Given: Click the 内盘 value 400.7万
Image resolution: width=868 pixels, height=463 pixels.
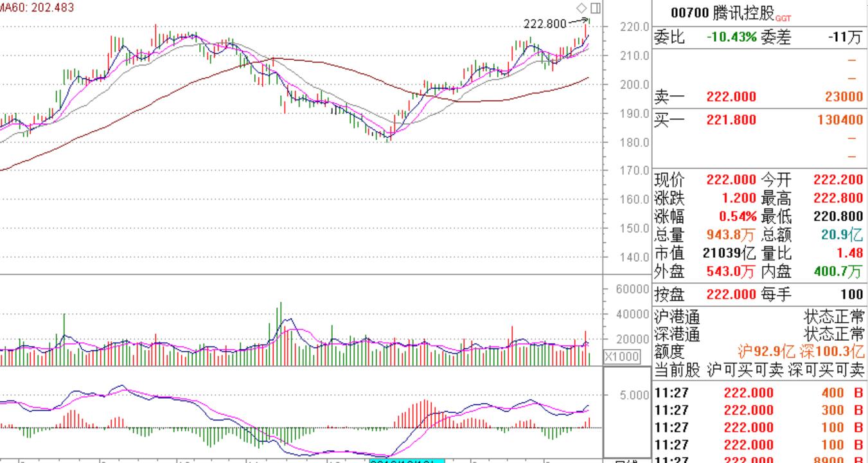Looking at the screenshot, I should click(x=838, y=271).
